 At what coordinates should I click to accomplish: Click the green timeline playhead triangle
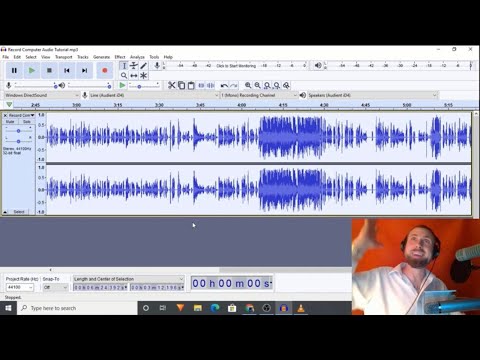(9, 105)
